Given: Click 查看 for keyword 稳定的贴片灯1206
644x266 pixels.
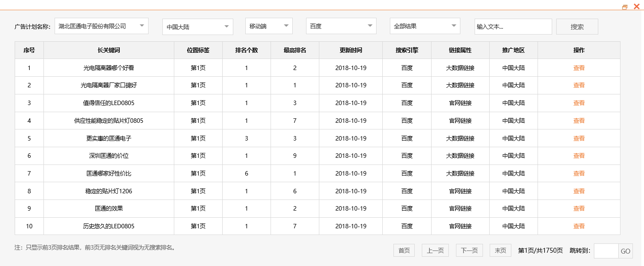Looking at the screenshot, I should click(x=579, y=191).
